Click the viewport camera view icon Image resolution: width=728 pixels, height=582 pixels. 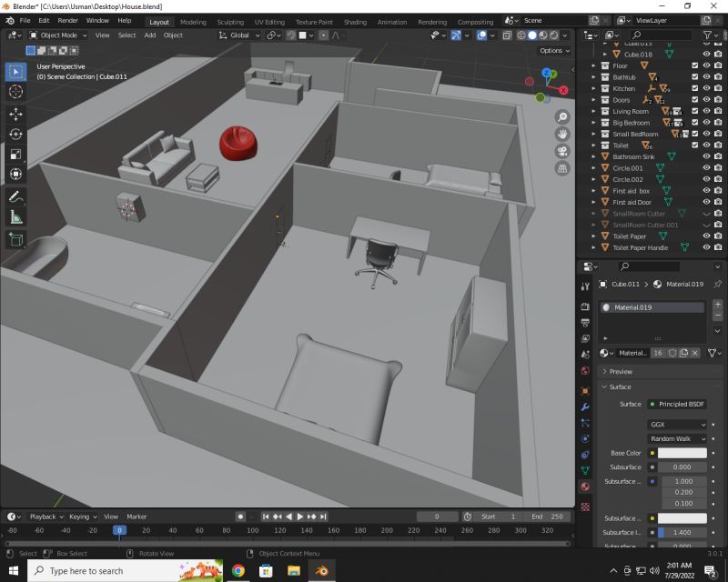(x=562, y=151)
